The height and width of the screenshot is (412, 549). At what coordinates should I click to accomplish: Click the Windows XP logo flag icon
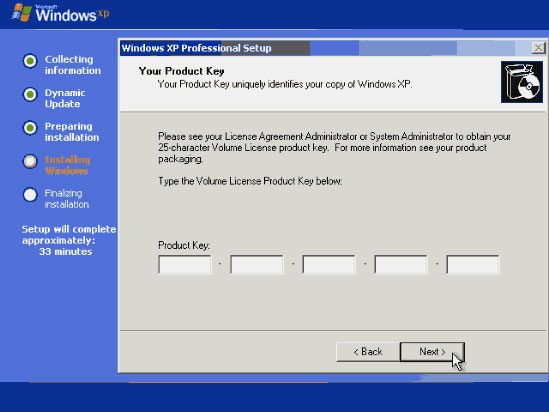click(21, 13)
